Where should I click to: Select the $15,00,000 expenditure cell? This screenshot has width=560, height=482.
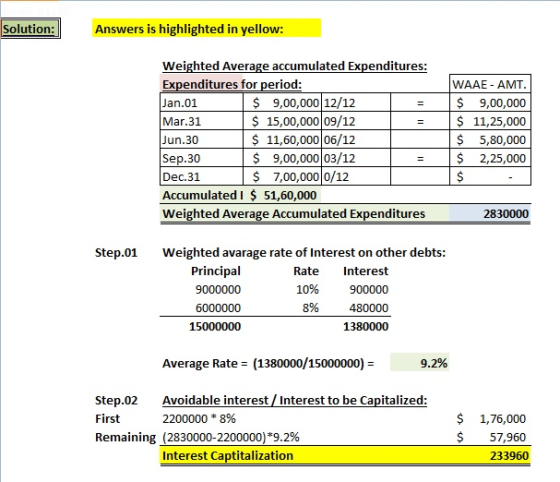[282, 121]
